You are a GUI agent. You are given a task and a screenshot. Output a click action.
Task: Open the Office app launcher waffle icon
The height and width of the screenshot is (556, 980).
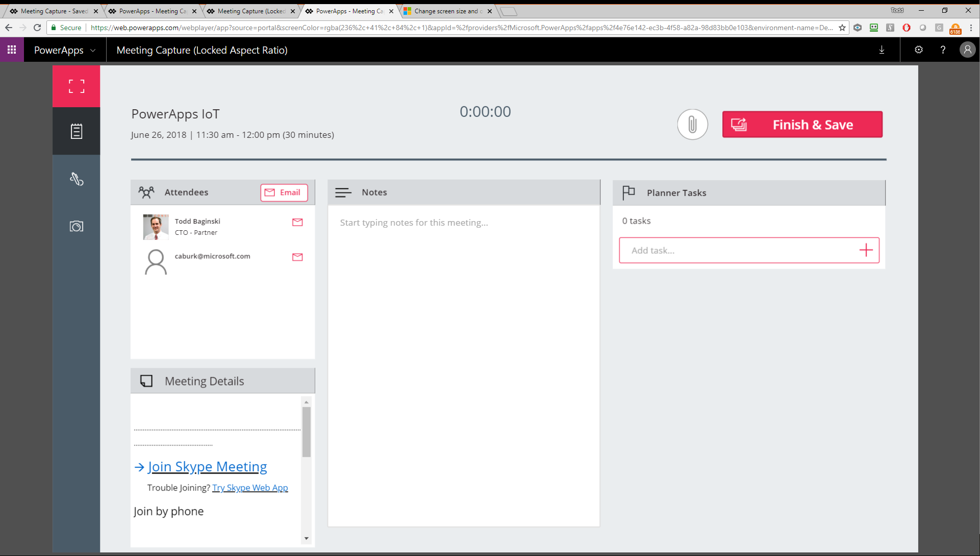click(x=11, y=50)
